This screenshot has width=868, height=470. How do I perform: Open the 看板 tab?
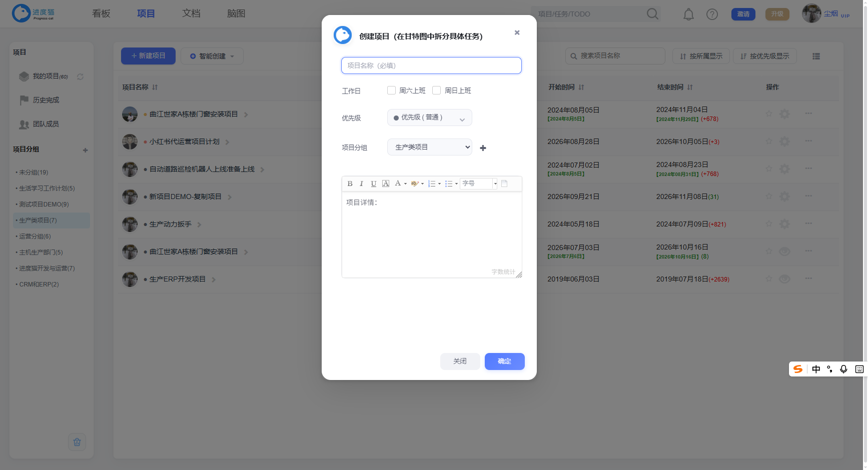(x=101, y=13)
